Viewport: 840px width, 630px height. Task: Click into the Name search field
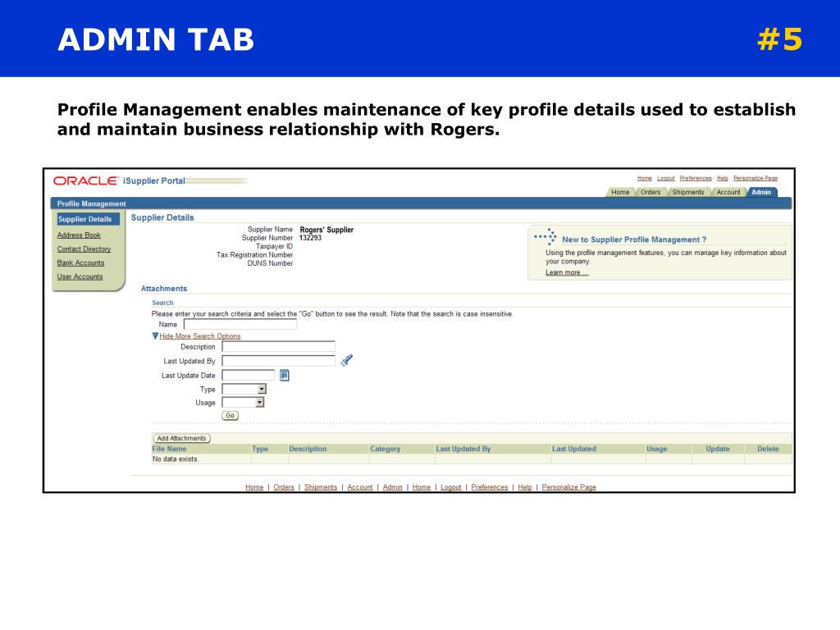coord(240,324)
